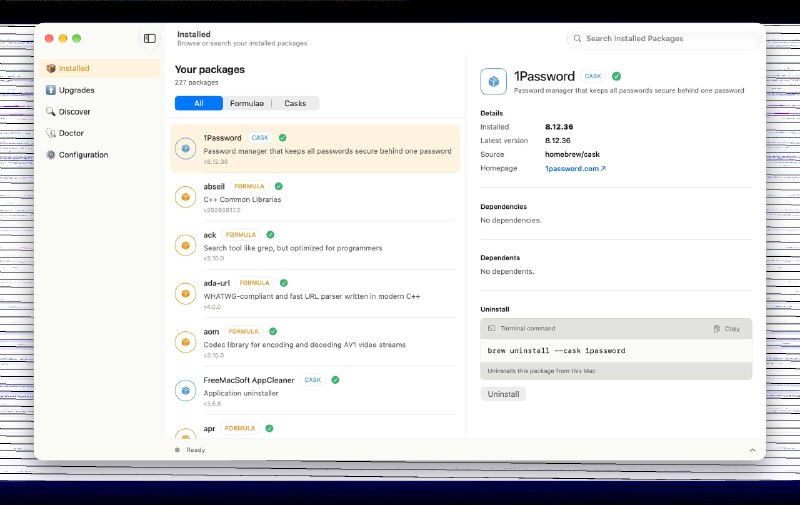Click the terminal icon beside Terminal command
Screen dimensions: 800x505
click(x=491, y=329)
